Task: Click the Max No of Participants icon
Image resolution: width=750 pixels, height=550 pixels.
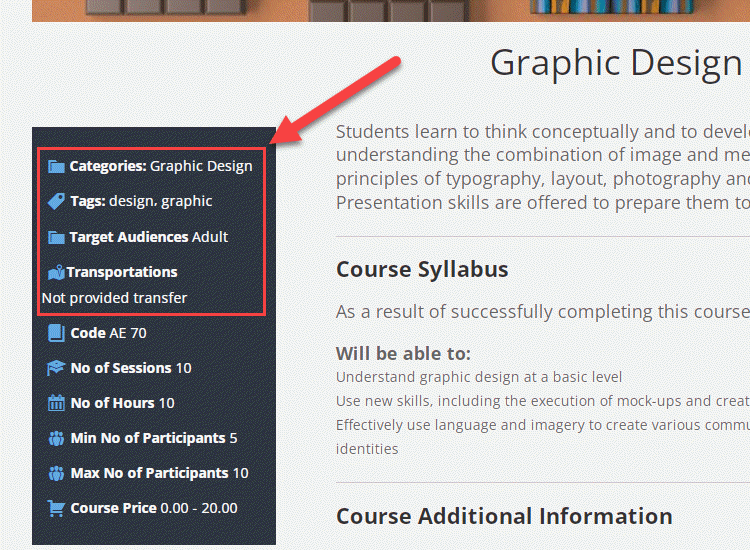Action: coord(56,473)
